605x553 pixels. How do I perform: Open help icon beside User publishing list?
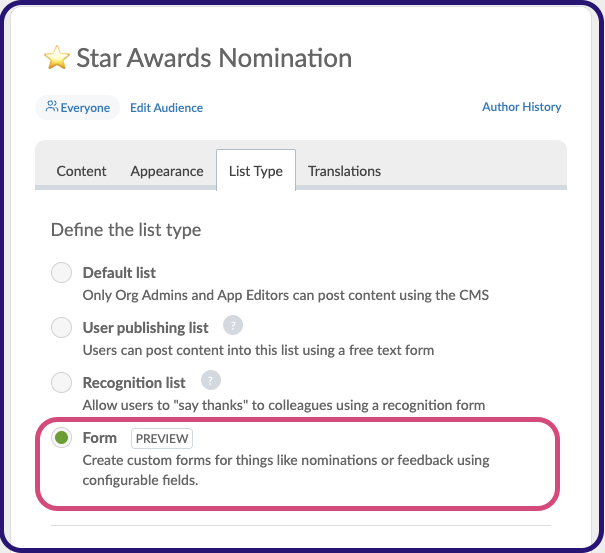pyautogui.click(x=232, y=325)
